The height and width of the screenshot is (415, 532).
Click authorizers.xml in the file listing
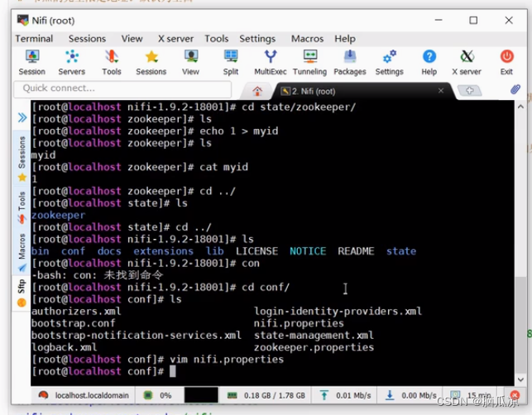click(76, 311)
